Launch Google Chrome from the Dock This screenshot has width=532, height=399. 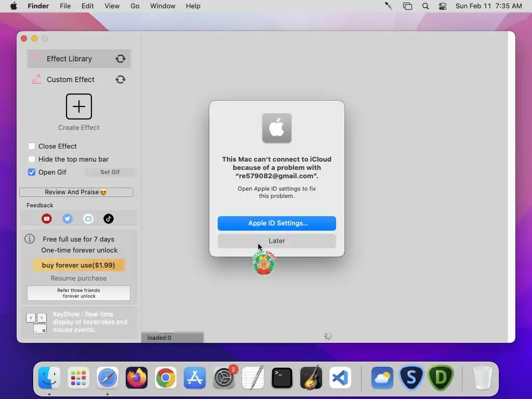tap(166, 378)
